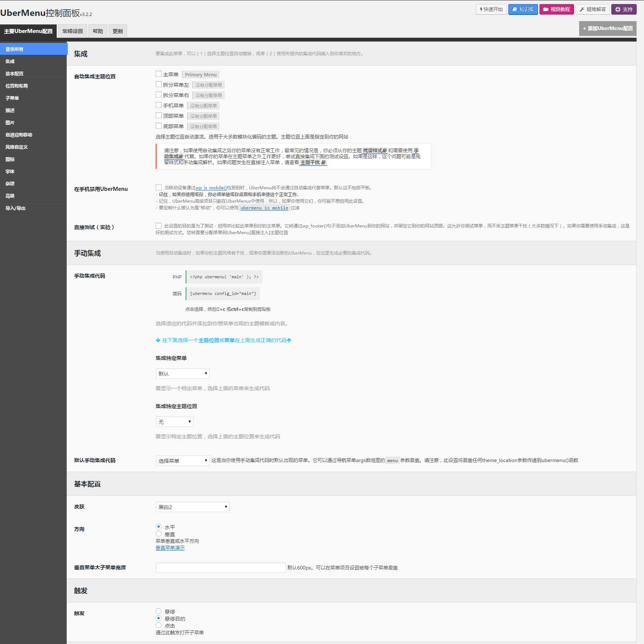The image size is (644, 644).
Task: Enable the 主菜单 theme location checkbox
Action: tap(159, 74)
